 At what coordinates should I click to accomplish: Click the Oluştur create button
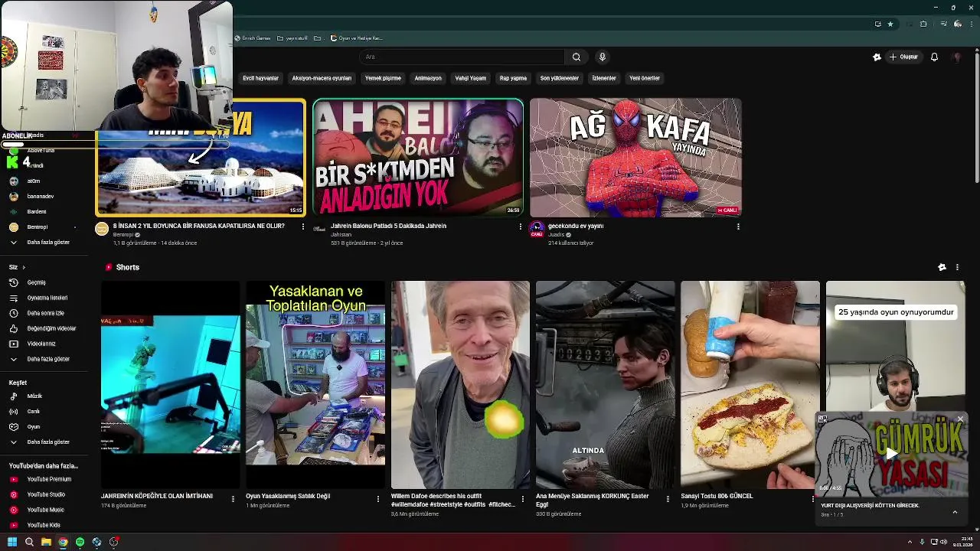(x=903, y=57)
